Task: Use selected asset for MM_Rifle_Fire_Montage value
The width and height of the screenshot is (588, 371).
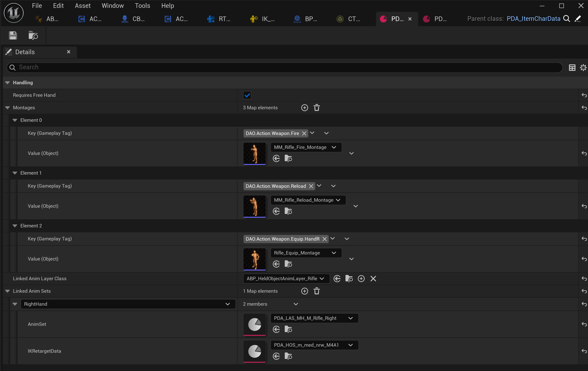Action: point(276,159)
